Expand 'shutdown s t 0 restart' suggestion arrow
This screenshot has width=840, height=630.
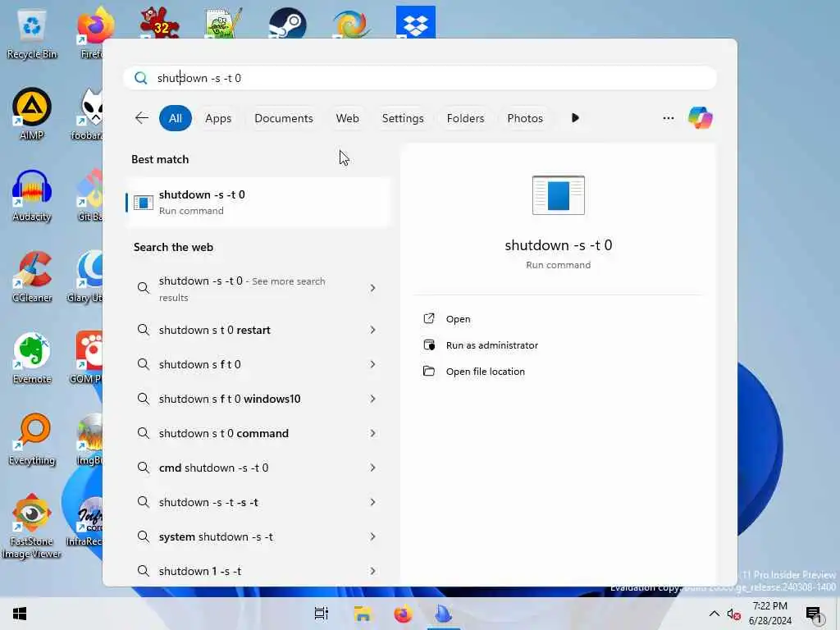tap(373, 330)
